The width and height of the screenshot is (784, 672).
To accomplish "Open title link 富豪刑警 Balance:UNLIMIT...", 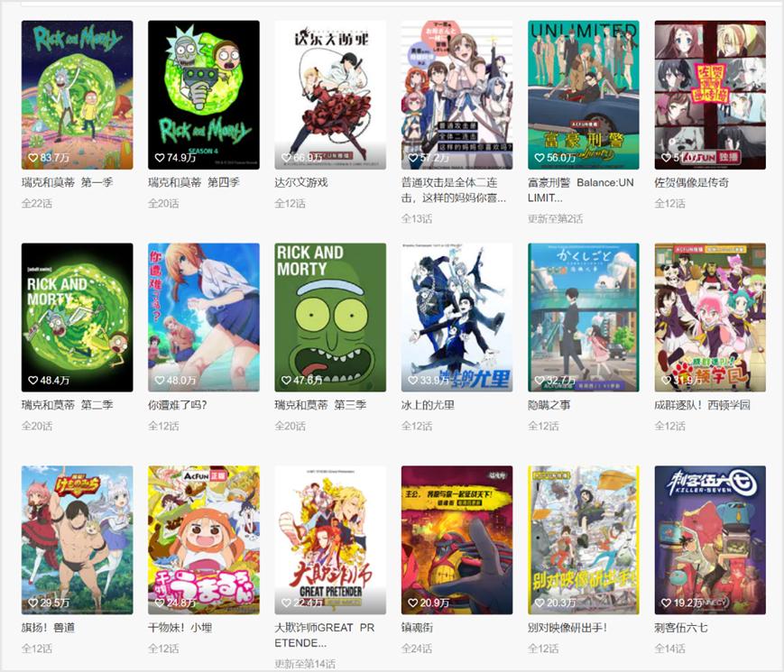I will tap(580, 190).
